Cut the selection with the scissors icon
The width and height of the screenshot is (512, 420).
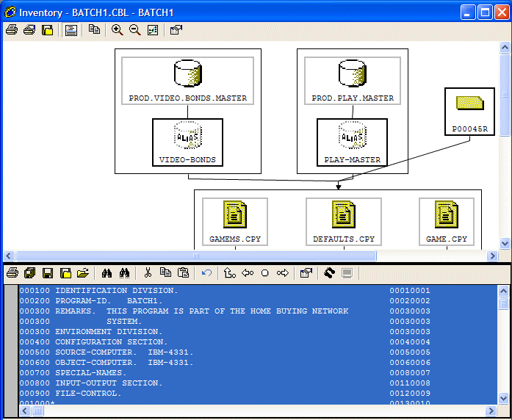coord(148,272)
